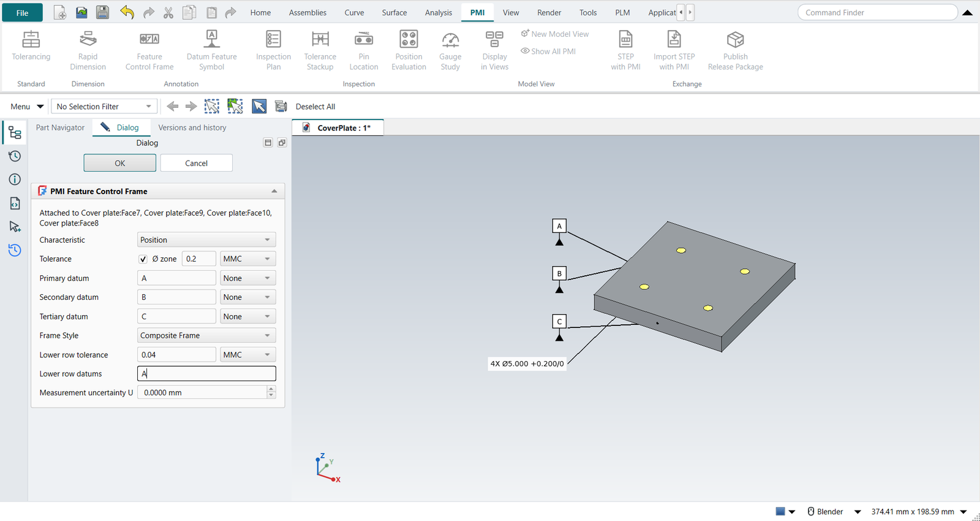
Task: Open the Characteristic Position dropdown
Action: coord(206,240)
